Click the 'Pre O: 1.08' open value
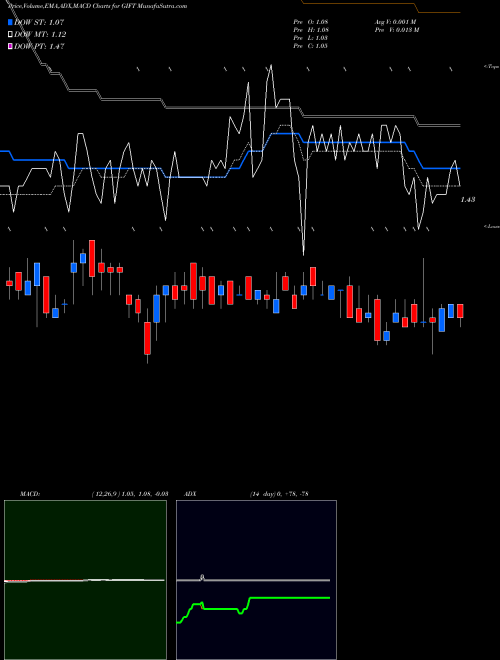Screen dimensions: 500x660 (x=311, y=22)
